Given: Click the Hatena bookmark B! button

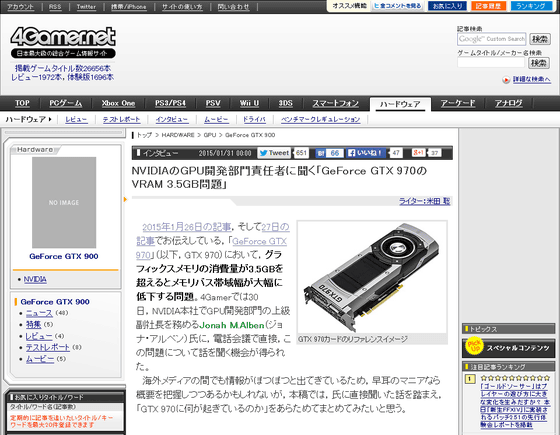Looking at the screenshot, I should coord(320,153).
